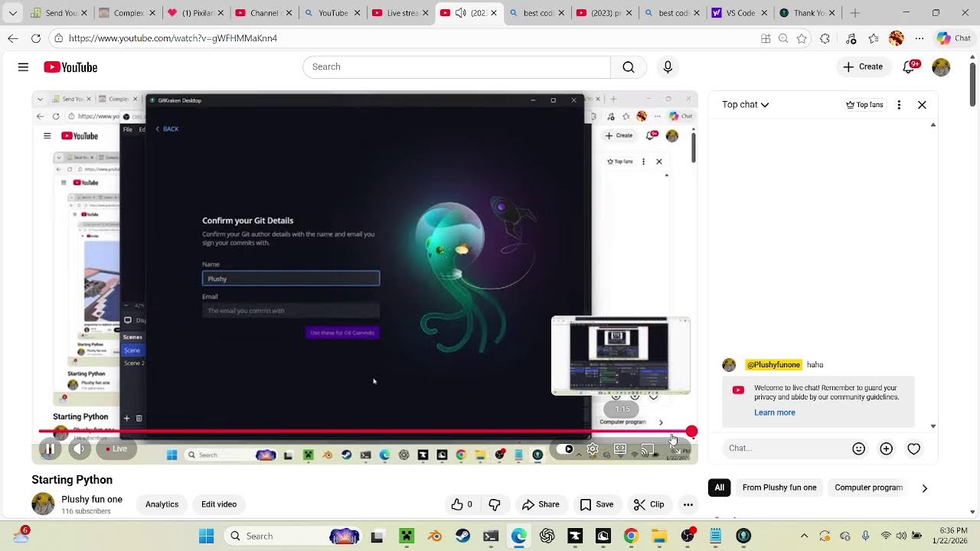Click the magnifier search button
The image size is (980, 551).
click(x=629, y=67)
